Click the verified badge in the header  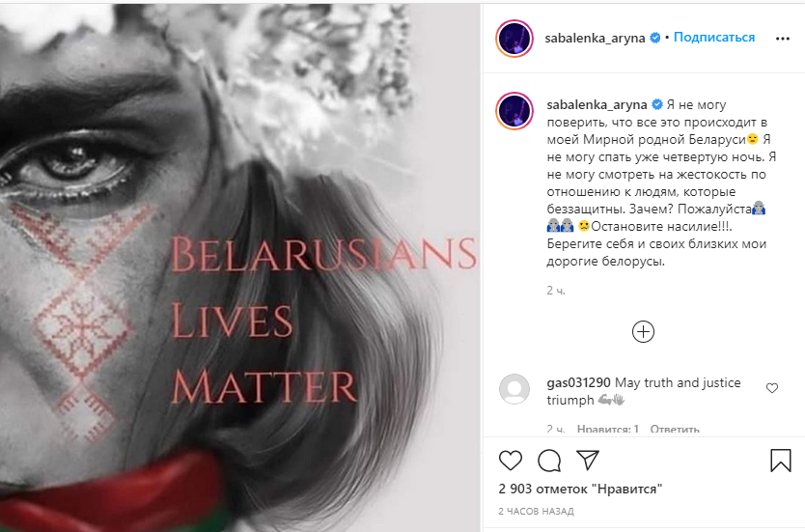pyautogui.click(x=655, y=38)
